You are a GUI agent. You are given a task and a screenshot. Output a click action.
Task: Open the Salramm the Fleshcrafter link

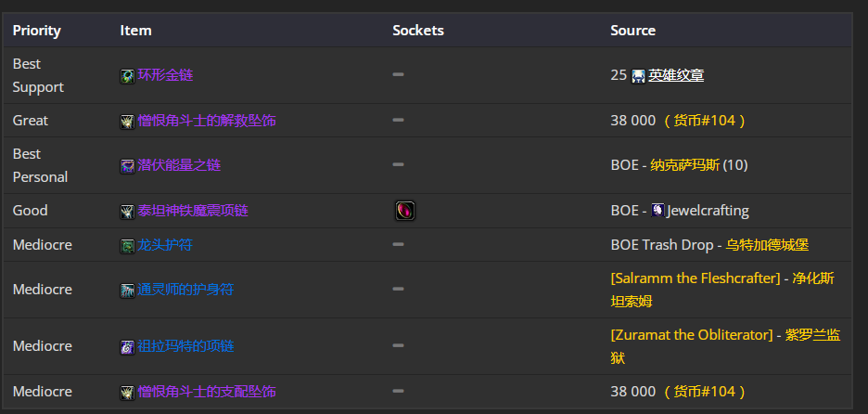point(696,278)
